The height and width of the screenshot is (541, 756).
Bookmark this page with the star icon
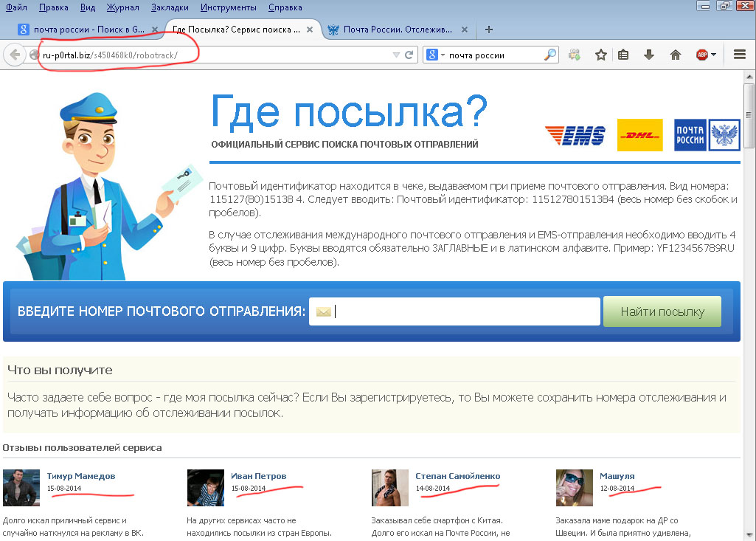(x=601, y=55)
